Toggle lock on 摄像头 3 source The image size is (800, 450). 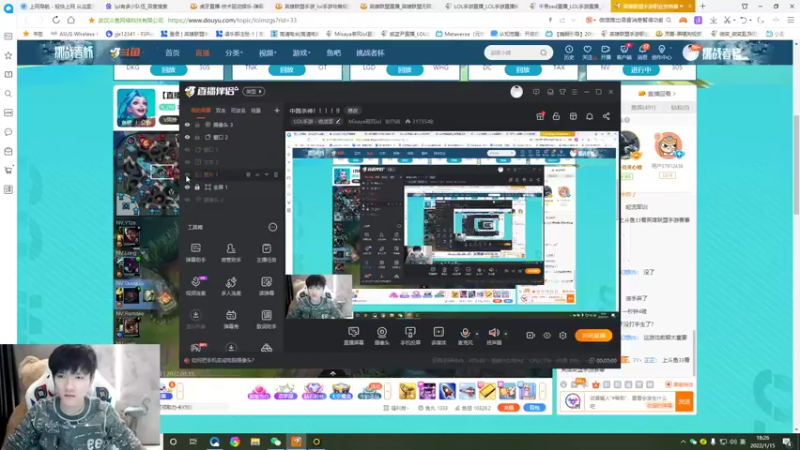197,124
